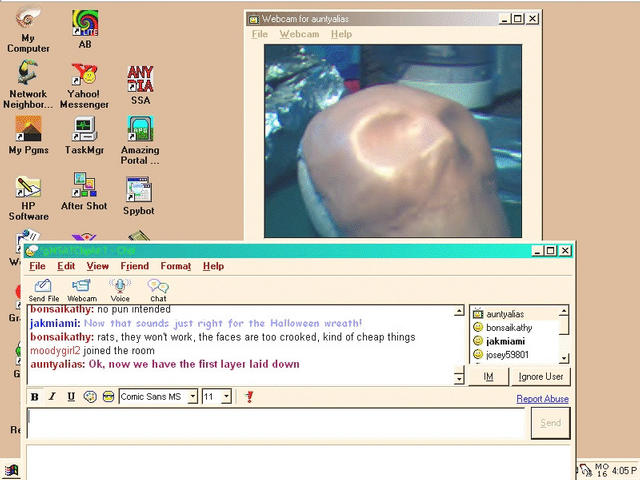
Task: Open the SSA desktop icon
Action: (x=140, y=85)
